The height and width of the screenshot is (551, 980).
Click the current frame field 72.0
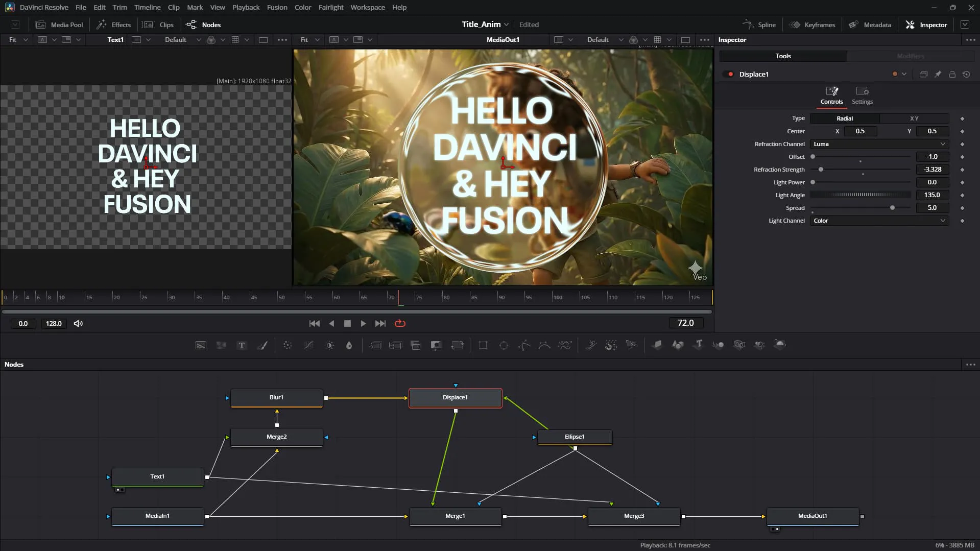tap(685, 323)
